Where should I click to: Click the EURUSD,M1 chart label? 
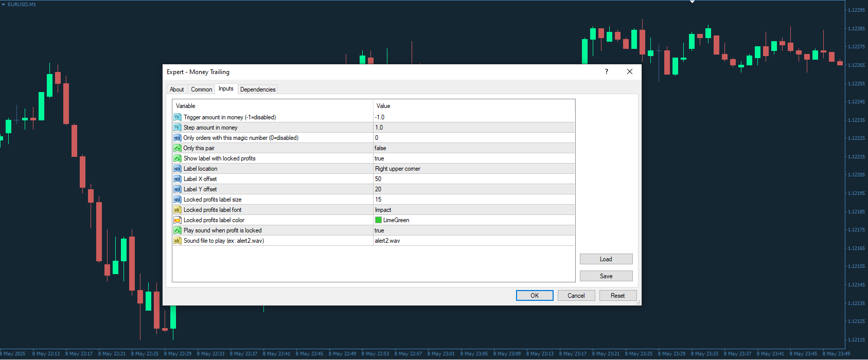point(22,4)
